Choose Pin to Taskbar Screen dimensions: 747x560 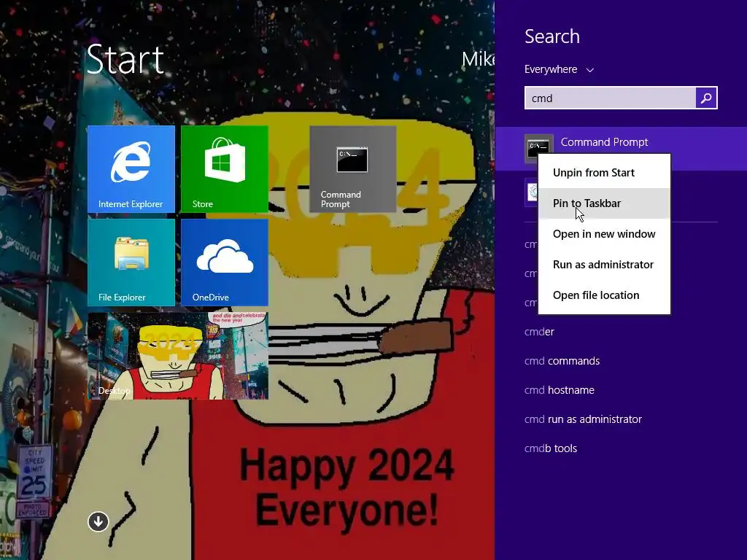tap(604, 203)
